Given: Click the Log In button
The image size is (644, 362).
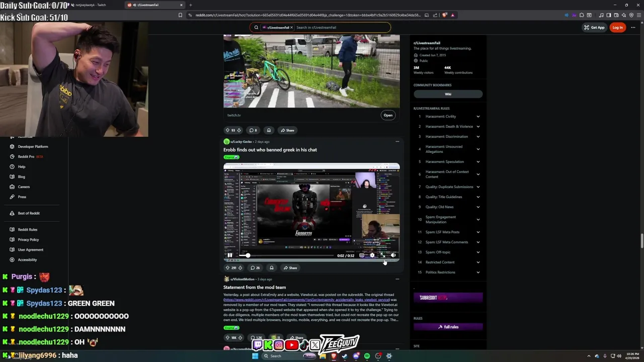Looking at the screenshot, I should pos(617,28).
